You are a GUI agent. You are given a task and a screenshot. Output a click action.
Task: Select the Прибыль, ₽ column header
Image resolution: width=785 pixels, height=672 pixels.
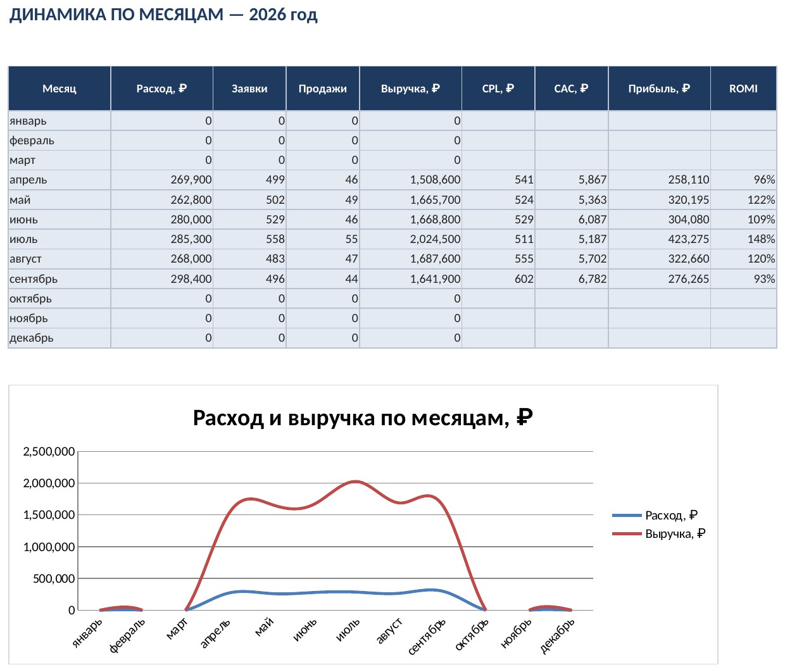click(x=660, y=89)
